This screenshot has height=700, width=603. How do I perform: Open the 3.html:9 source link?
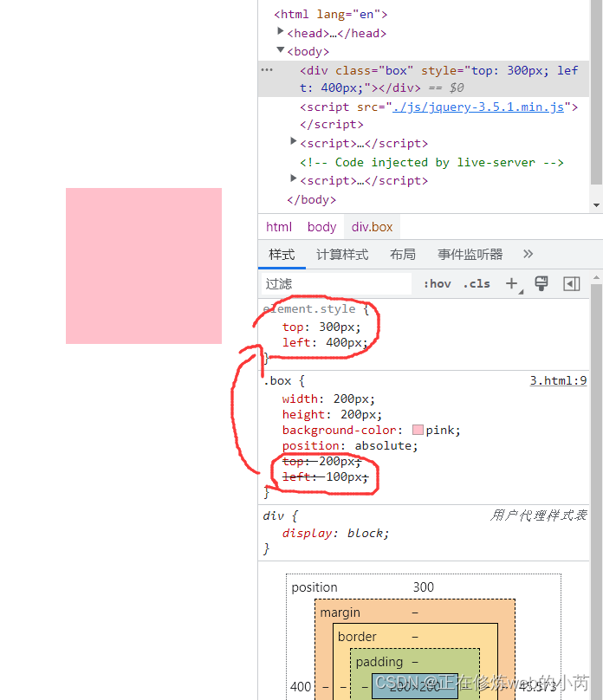(x=558, y=381)
